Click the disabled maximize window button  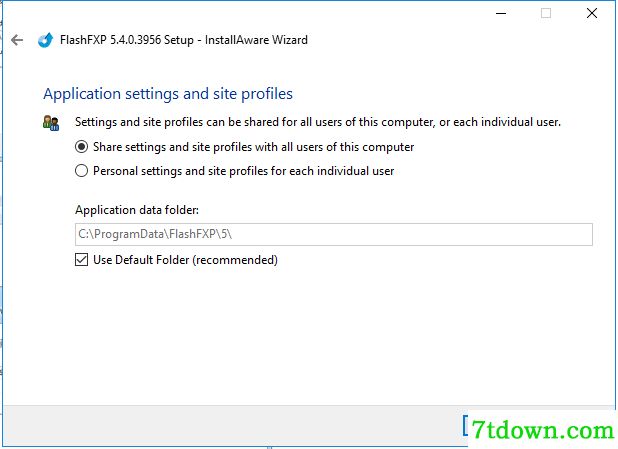546,13
